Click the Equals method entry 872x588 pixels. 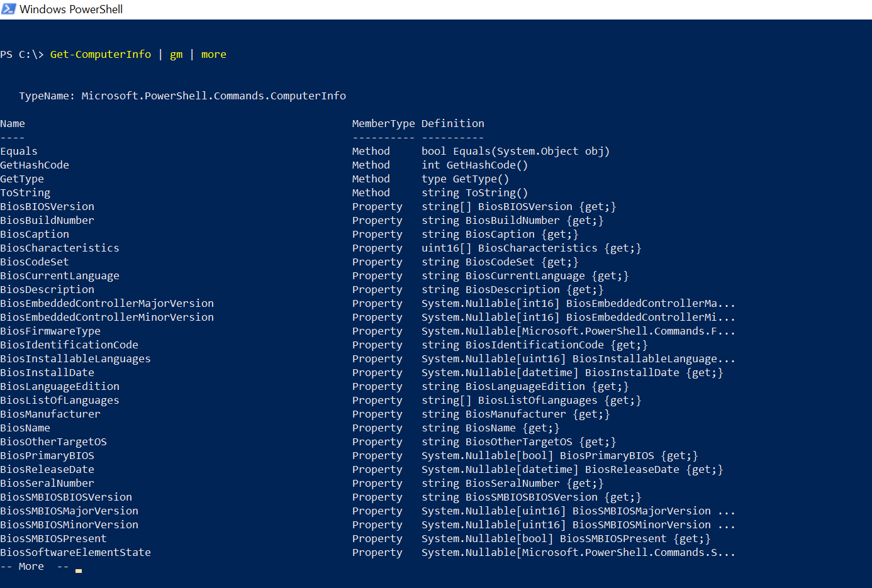19,151
